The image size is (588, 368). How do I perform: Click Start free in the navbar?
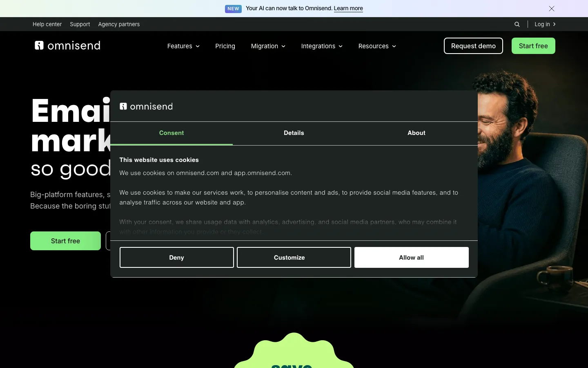[x=533, y=46]
